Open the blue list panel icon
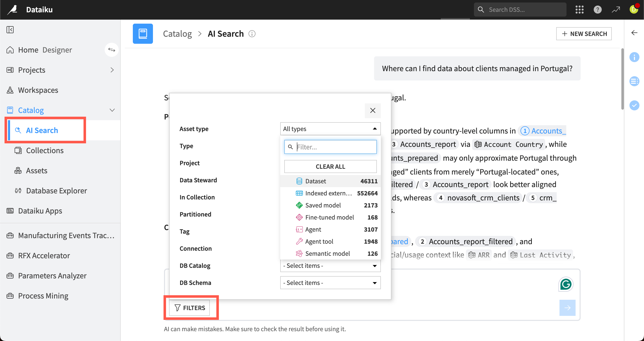This screenshot has width=644, height=341. tap(634, 81)
